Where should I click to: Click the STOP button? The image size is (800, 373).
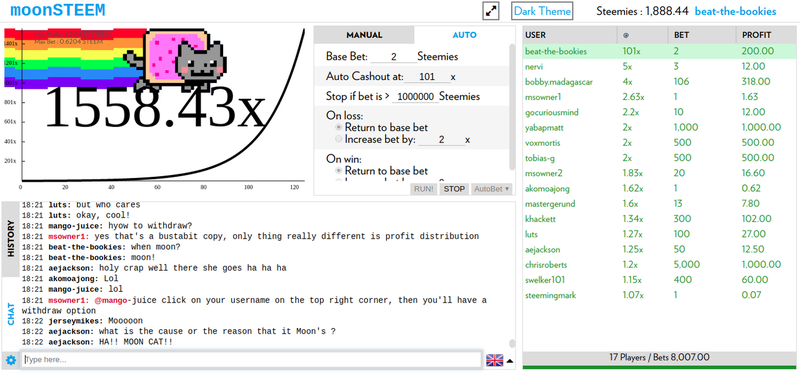coord(454,189)
